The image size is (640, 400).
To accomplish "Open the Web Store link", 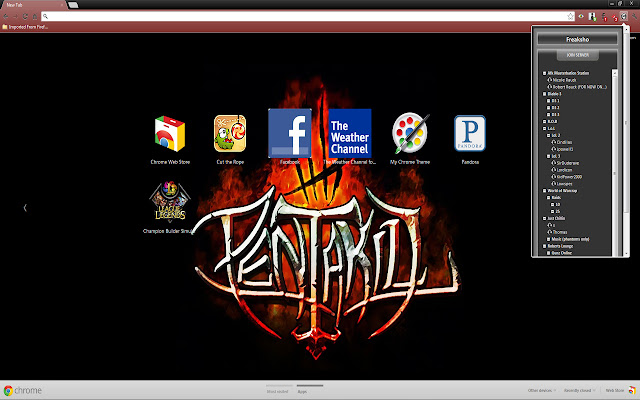I will pos(615,391).
